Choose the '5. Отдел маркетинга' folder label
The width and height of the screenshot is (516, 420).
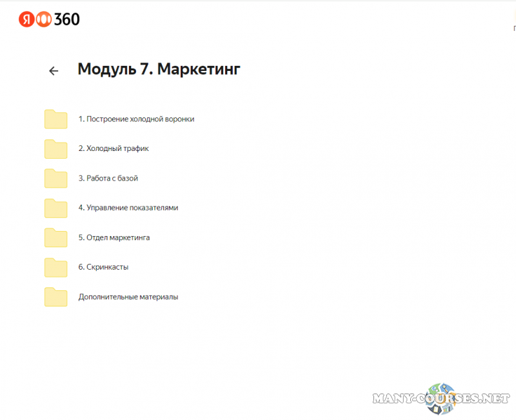pos(114,237)
